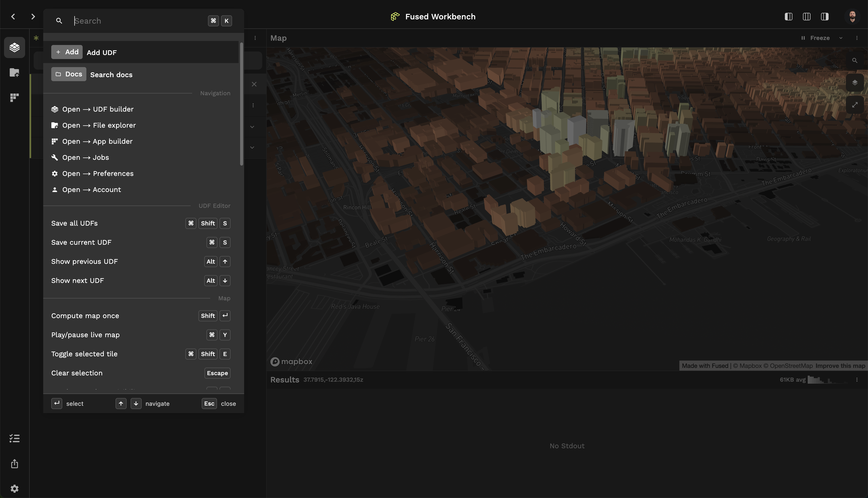Click the navigate down arrow key hint

(x=136, y=404)
